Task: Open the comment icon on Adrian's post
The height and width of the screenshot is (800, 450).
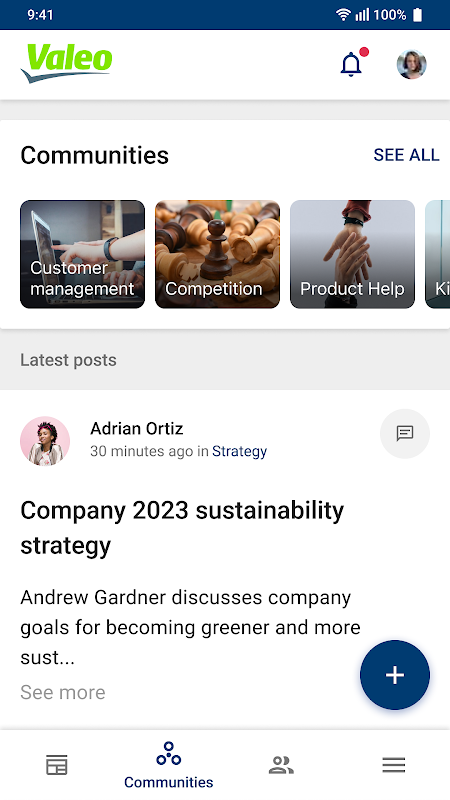Action: pos(405,434)
